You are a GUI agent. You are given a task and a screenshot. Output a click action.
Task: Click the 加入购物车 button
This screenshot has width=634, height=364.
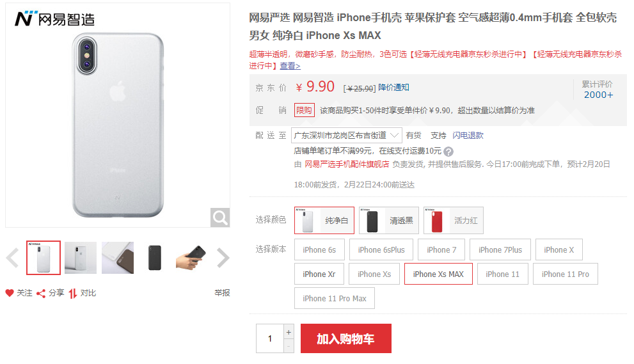[345, 338]
